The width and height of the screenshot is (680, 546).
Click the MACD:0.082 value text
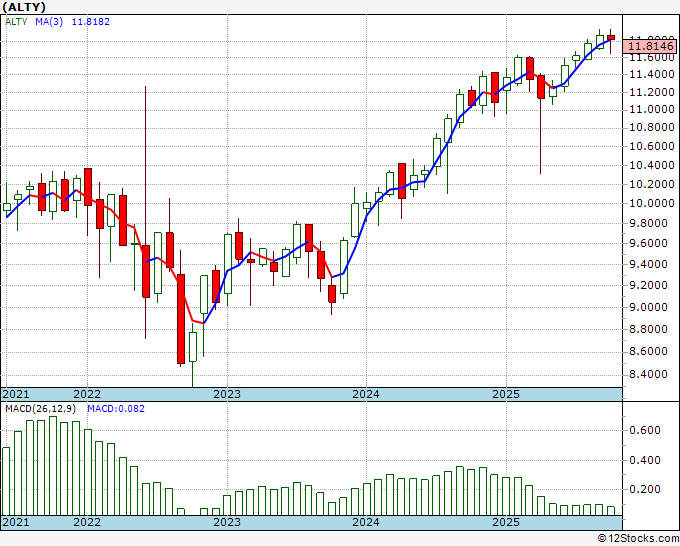pyautogui.click(x=116, y=409)
